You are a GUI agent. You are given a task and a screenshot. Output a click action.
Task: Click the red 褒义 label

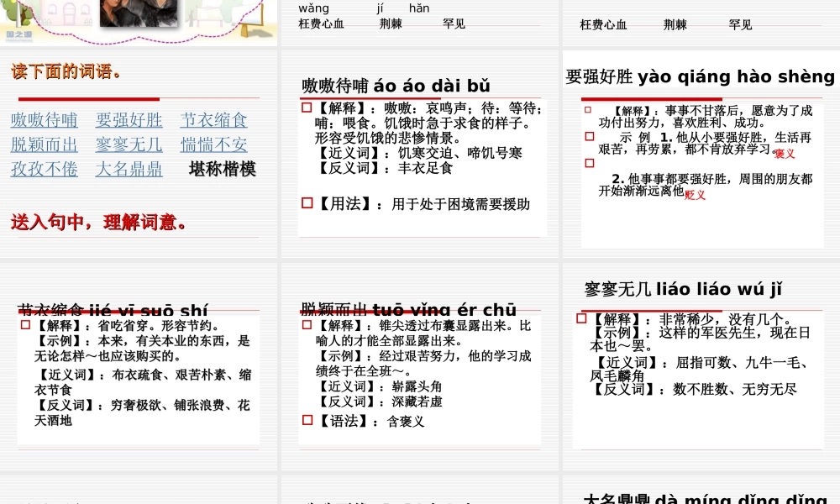pyautogui.click(x=785, y=155)
